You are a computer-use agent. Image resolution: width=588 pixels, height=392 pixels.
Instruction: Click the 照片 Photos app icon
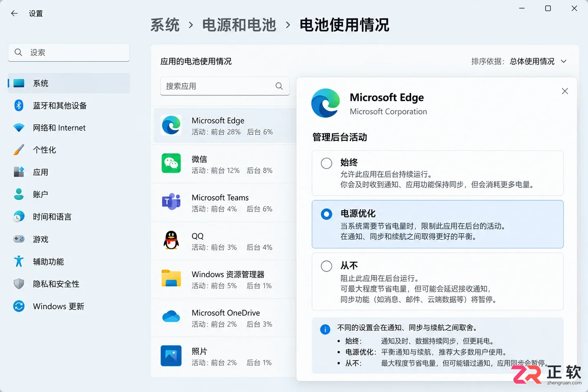[171, 356]
